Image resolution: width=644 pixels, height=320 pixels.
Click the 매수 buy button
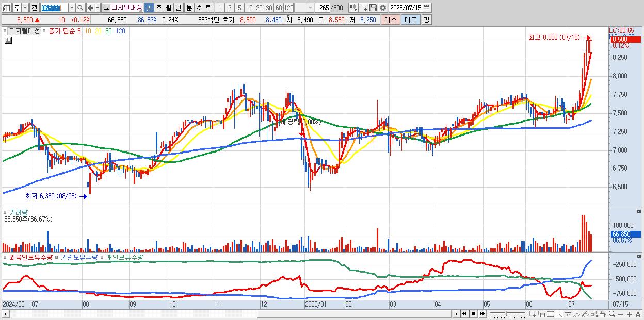[391, 20]
